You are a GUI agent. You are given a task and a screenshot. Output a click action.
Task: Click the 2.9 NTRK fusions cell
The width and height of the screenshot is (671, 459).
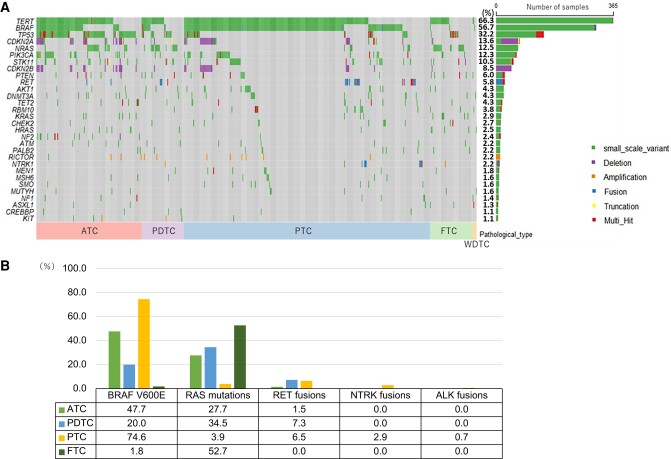point(380,437)
